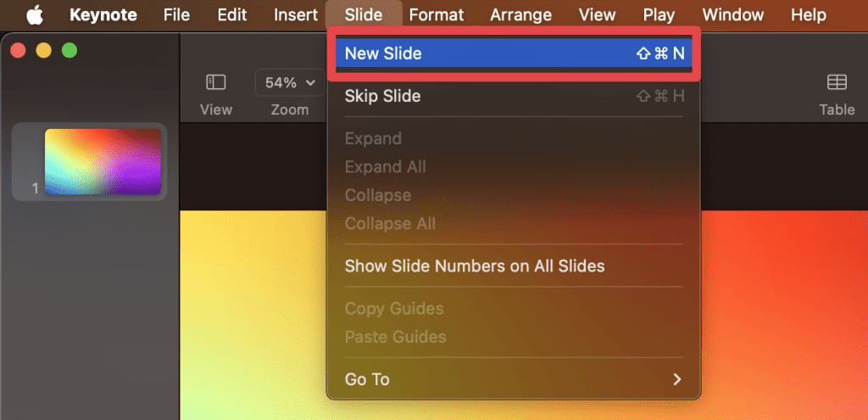
Task: Open the Format menu
Action: (x=437, y=14)
